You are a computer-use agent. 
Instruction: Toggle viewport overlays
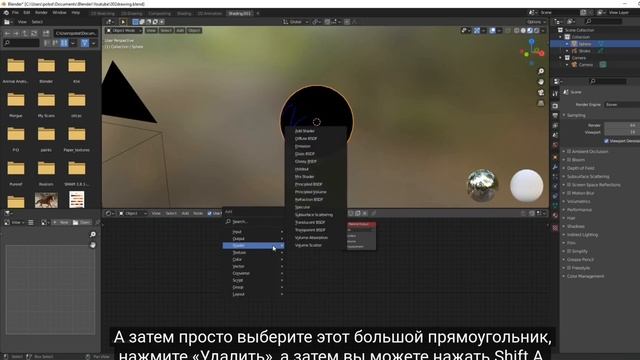coord(493,31)
